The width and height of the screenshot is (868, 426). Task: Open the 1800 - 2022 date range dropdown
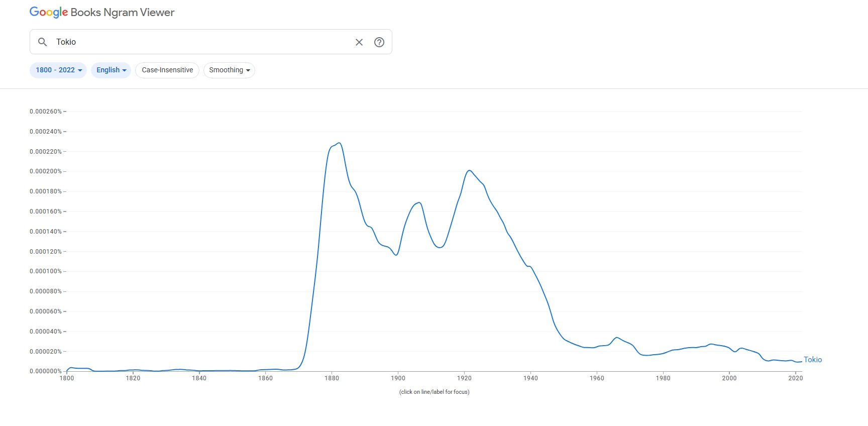(x=58, y=70)
